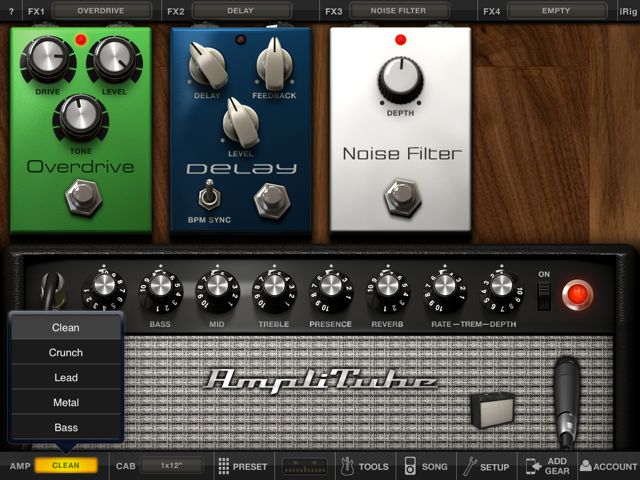Open the Tools guitar menu

(364, 466)
